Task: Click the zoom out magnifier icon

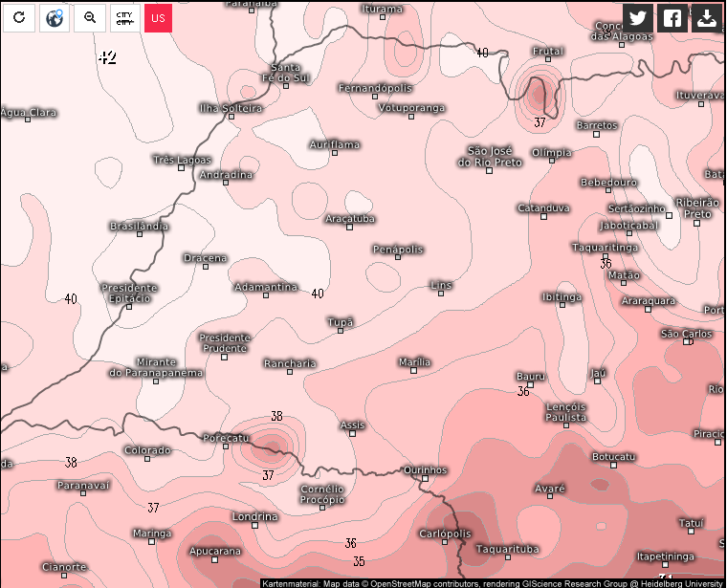Action: [90, 17]
